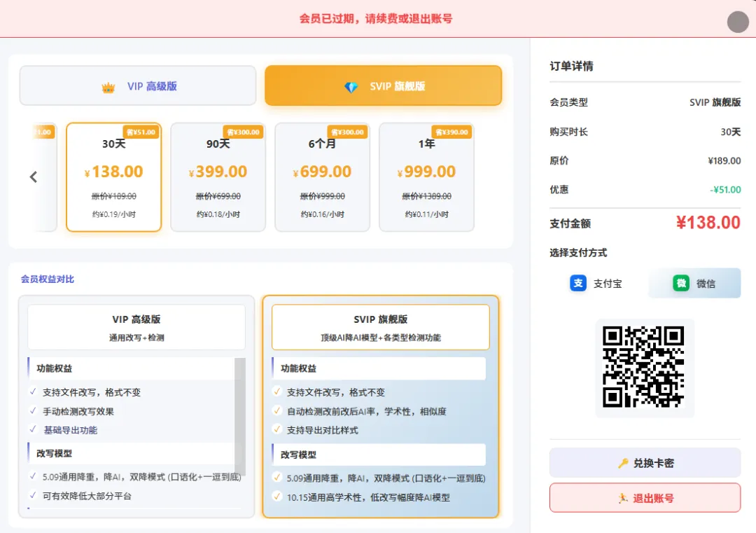Choose the 30天 ¥138.00 plan card
Image resolution: width=756 pixels, height=533 pixels.
point(114,177)
